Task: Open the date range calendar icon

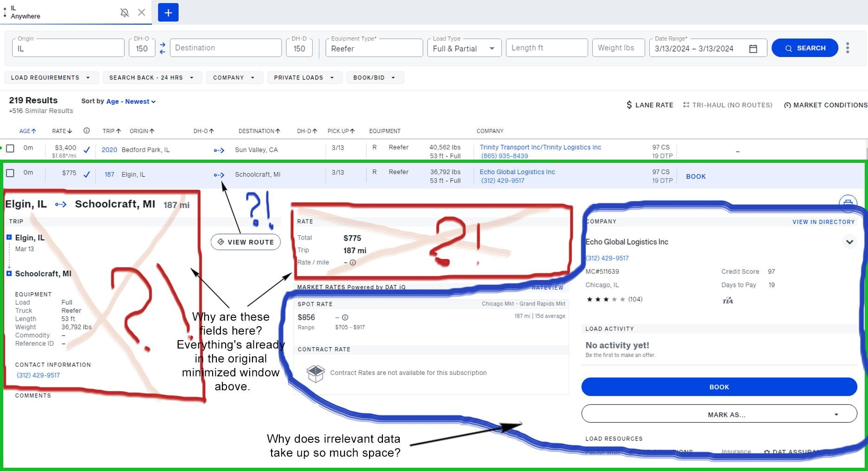Action: [753, 49]
